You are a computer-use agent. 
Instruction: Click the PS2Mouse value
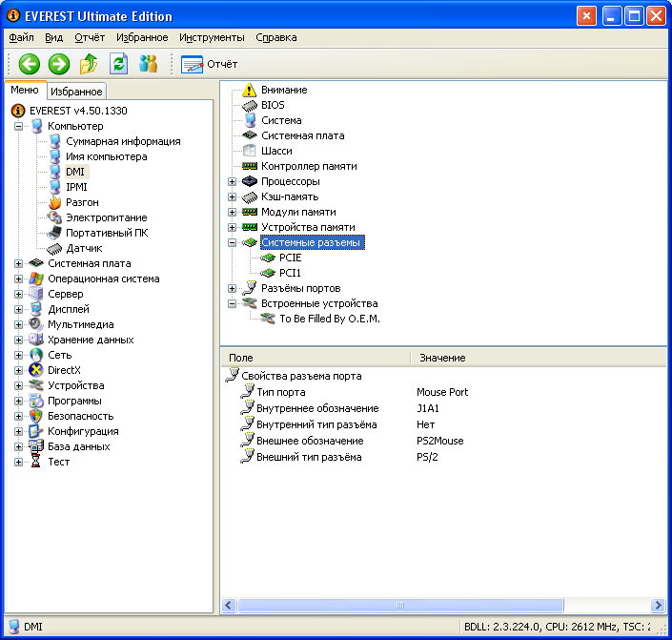439,441
